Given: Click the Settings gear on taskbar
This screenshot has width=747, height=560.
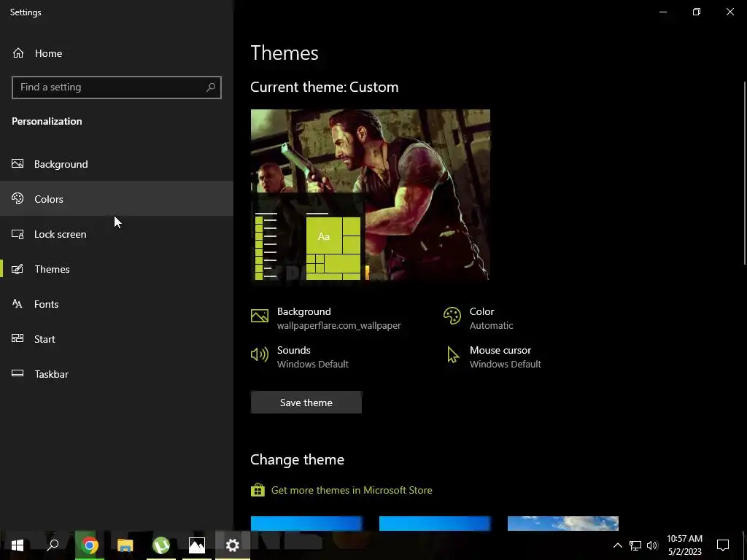Looking at the screenshot, I should 233,545.
